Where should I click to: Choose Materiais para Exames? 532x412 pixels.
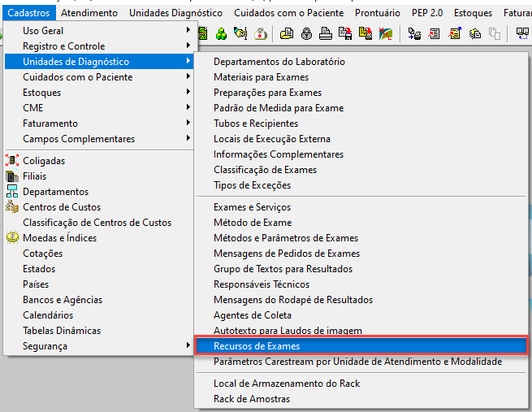pyautogui.click(x=361, y=77)
